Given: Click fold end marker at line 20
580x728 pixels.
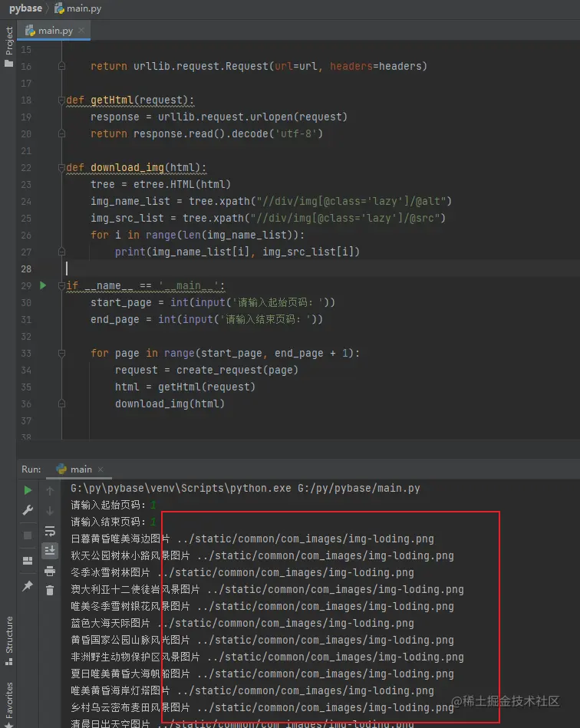Looking at the screenshot, I should [61, 133].
